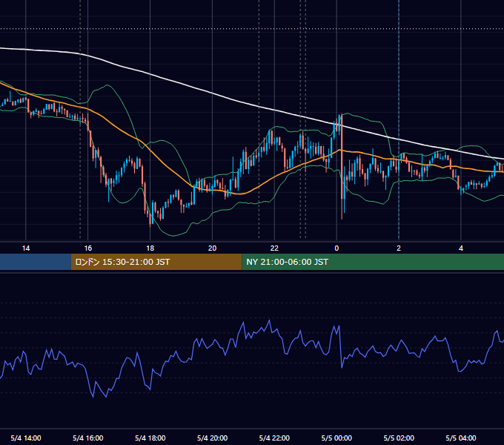Click the 5/4 22:00 time label
The image size is (504, 445).
274,438
